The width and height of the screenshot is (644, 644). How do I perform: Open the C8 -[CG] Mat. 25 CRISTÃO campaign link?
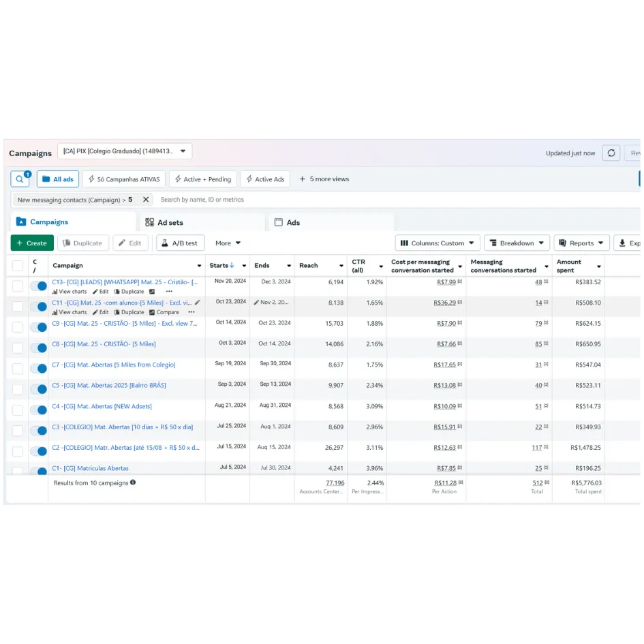click(x=104, y=343)
